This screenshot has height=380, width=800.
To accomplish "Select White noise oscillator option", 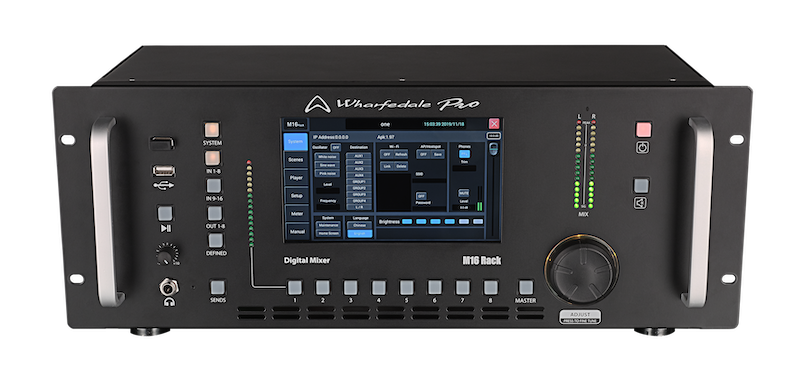I will click(327, 156).
